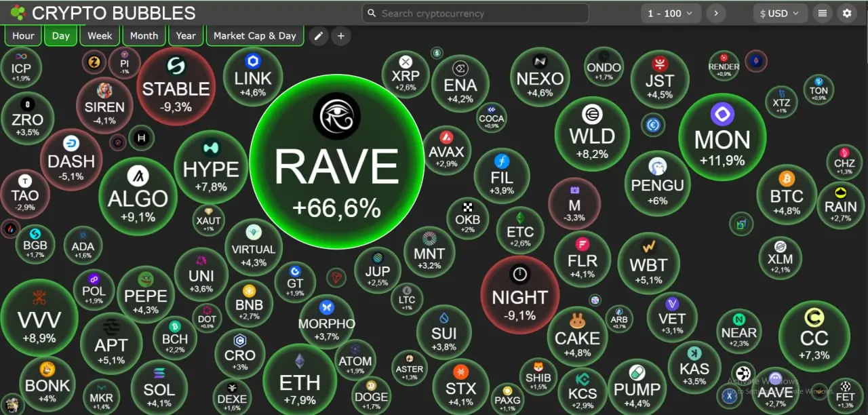Viewport: 868px width, 415px height.
Task: Click the MORPHO +3,7% bubble
Action: [x=327, y=322]
